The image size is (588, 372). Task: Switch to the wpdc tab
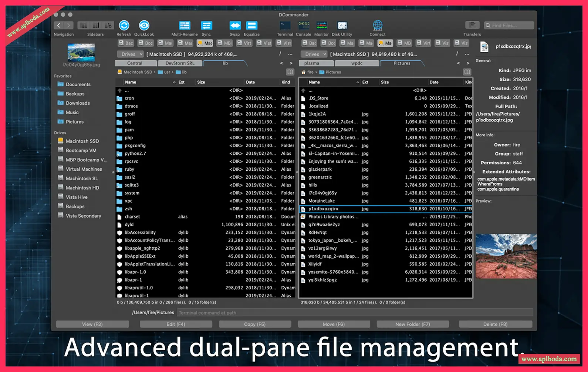(x=357, y=63)
